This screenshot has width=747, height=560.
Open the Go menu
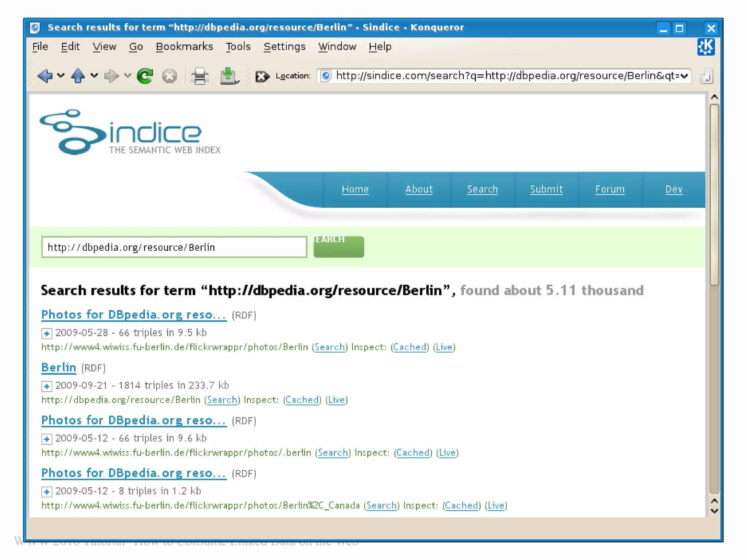tap(136, 47)
